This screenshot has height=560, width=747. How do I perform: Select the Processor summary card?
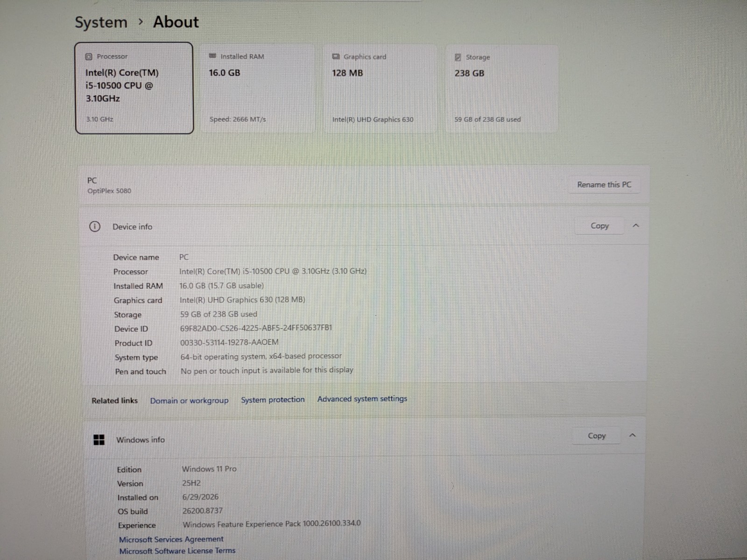click(x=134, y=88)
